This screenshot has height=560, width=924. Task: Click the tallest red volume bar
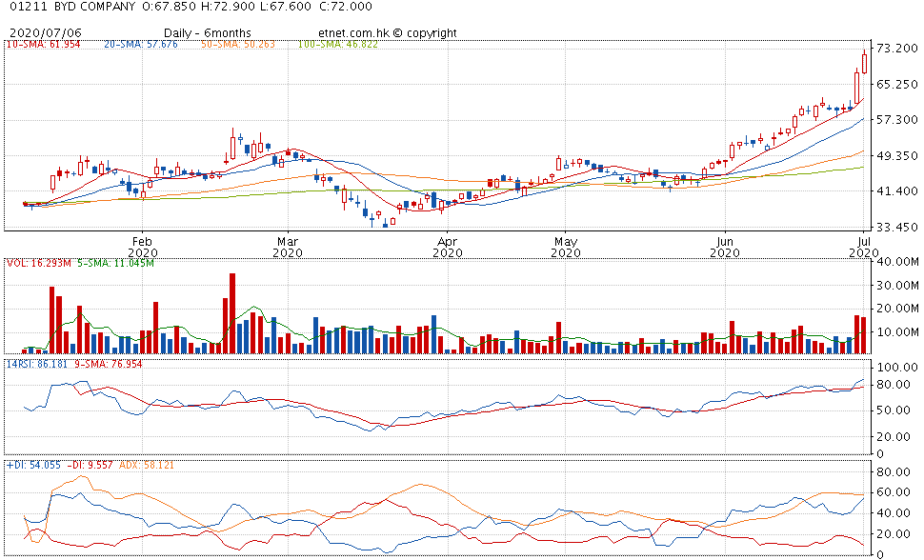[232, 314]
